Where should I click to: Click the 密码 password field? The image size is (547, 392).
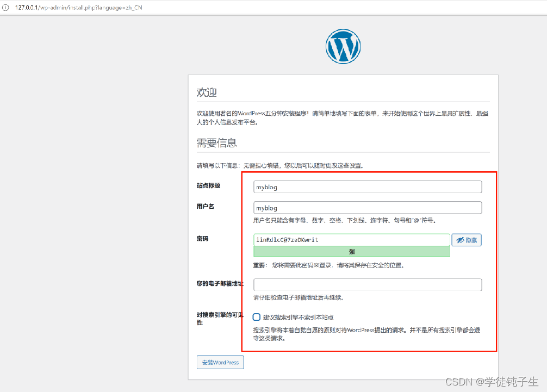pyautogui.click(x=352, y=240)
